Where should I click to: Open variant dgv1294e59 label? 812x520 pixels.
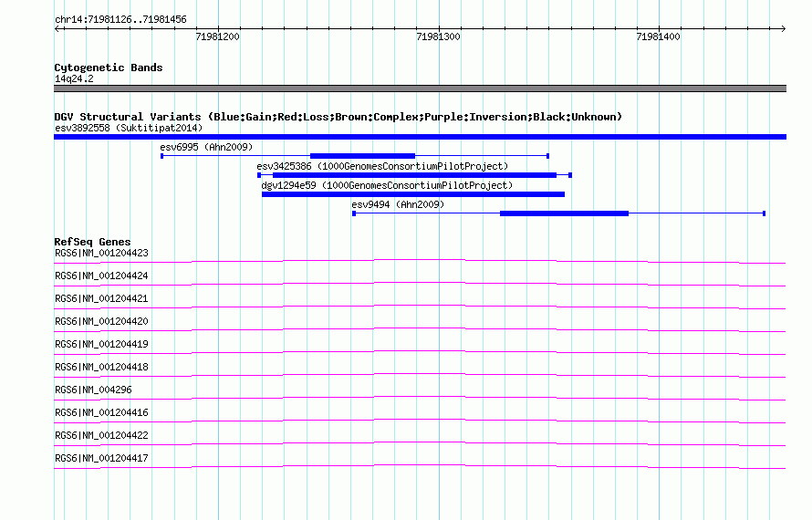coord(387,185)
